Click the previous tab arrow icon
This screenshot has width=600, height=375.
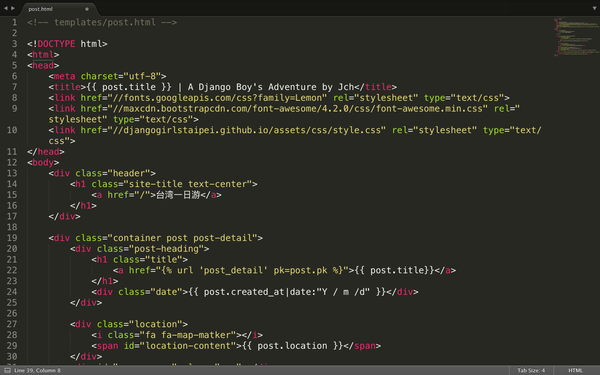click(6, 8)
